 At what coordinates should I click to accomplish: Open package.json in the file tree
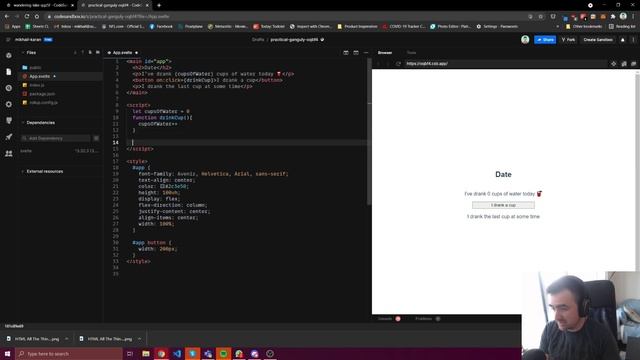(x=42, y=94)
